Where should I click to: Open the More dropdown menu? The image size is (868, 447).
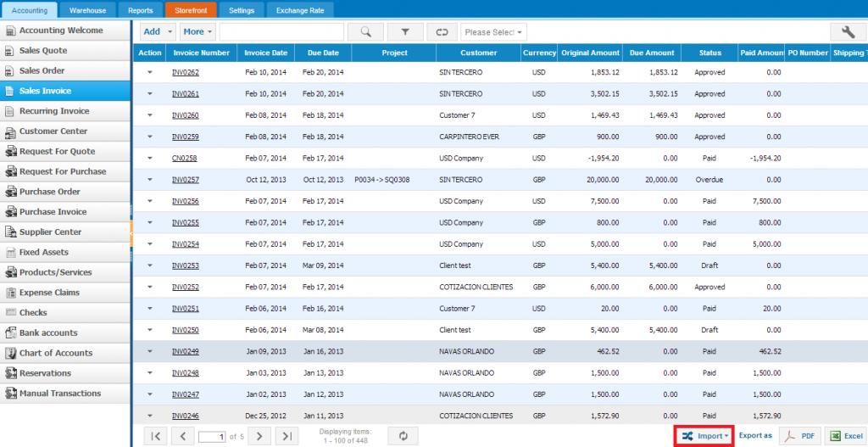click(x=198, y=32)
